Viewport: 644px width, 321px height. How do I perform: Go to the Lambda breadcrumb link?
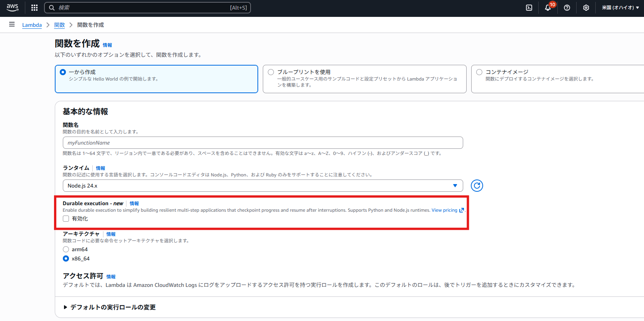pos(32,25)
